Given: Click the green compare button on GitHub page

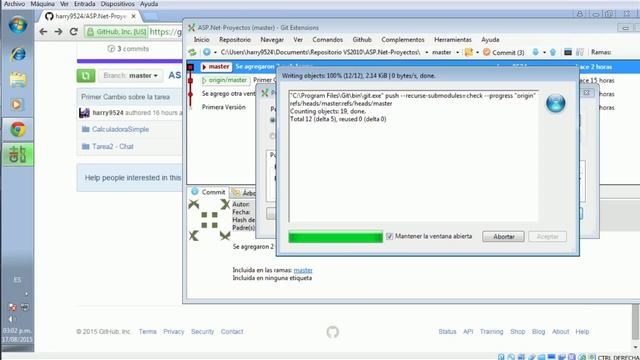Looking at the screenshot, I should 86,76.
